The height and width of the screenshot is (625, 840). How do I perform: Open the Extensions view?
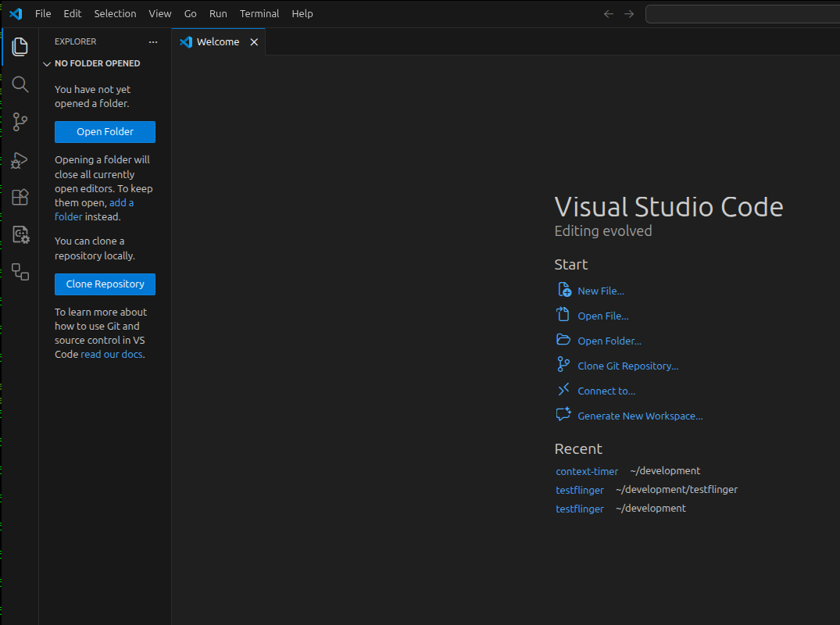click(20, 198)
